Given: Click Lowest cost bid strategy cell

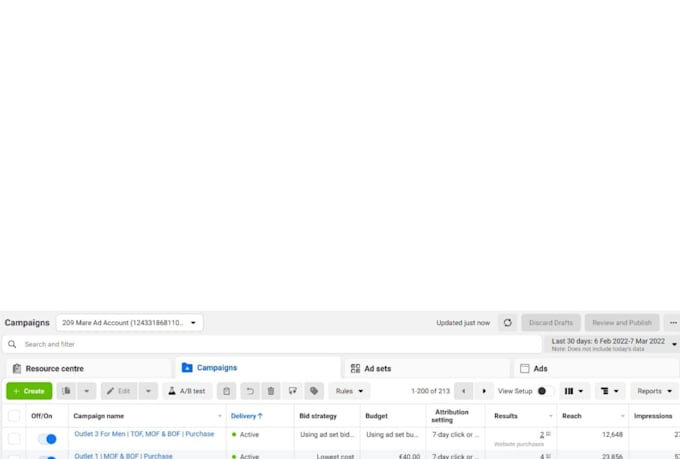Looking at the screenshot, I should point(335,456).
